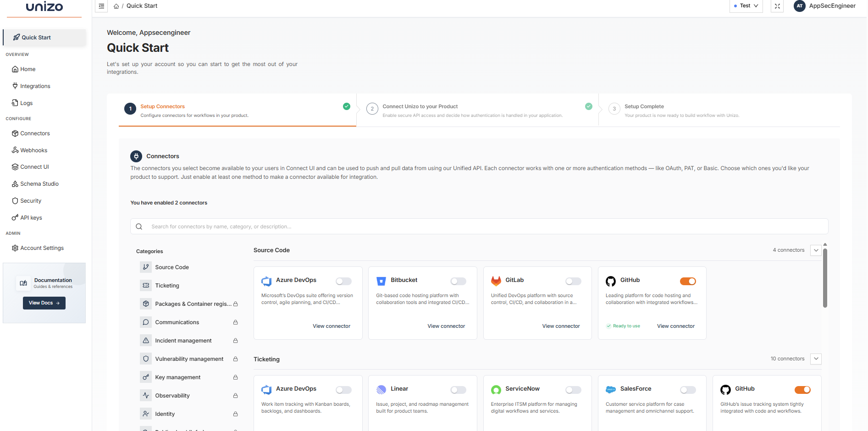View connector for Bitbucket
This screenshot has height=431, width=868.
446,326
